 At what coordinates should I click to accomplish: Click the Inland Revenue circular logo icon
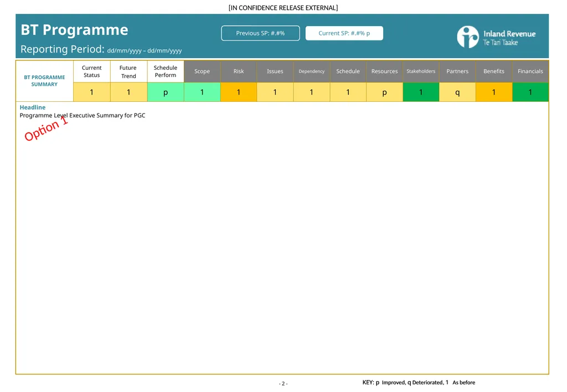click(x=467, y=37)
